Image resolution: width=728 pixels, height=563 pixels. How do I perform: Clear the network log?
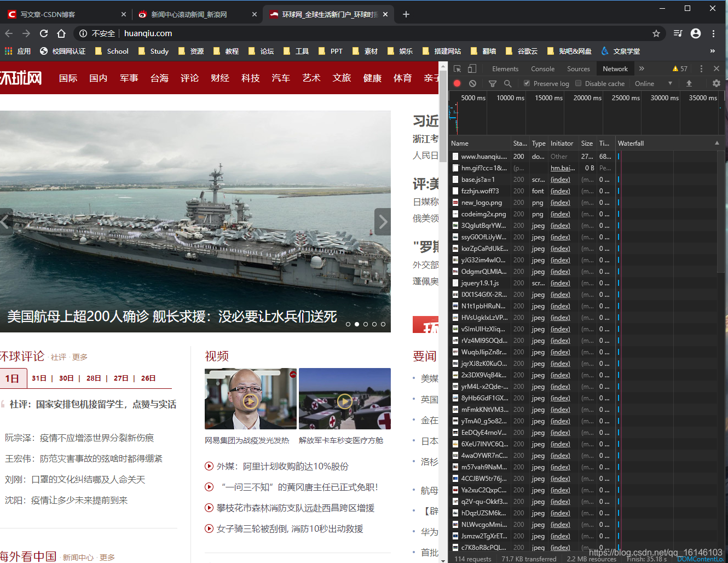click(x=472, y=83)
